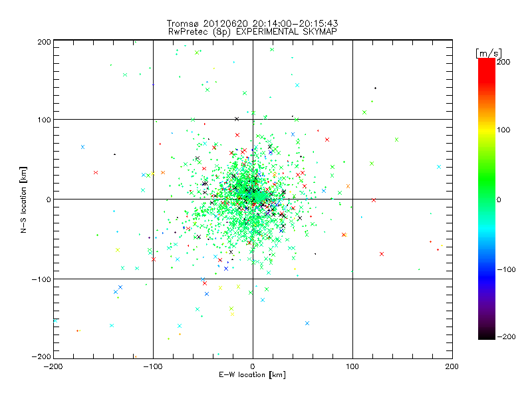Click the y-axis tick label '200' at the top
Image resolution: width=532 pixels, height=399 pixels.
[x=44, y=42]
